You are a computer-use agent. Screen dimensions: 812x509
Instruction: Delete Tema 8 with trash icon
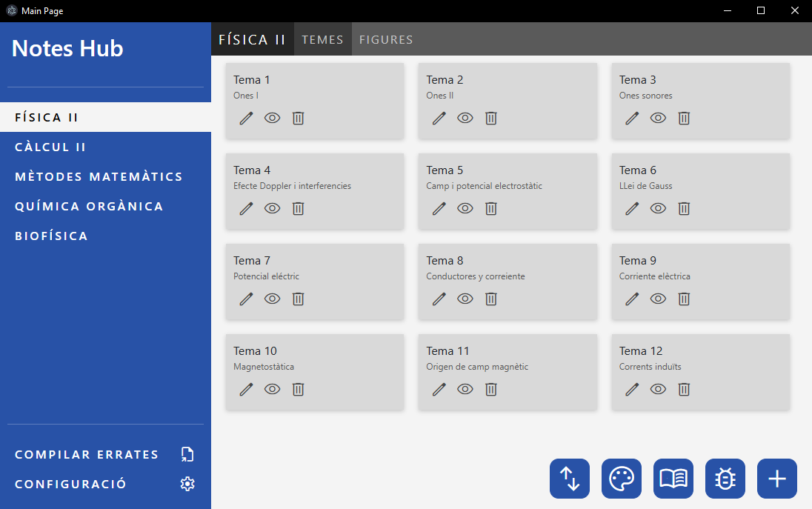491,299
